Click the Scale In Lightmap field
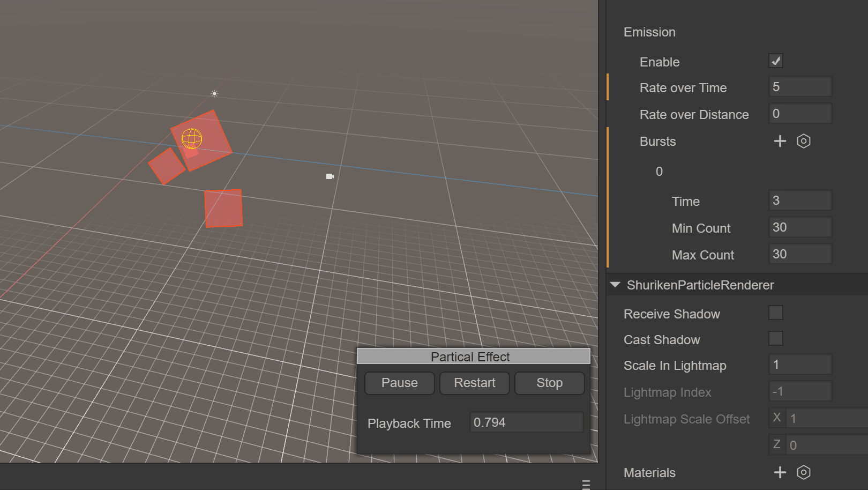This screenshot has height=490, width=868. point(800,365)
